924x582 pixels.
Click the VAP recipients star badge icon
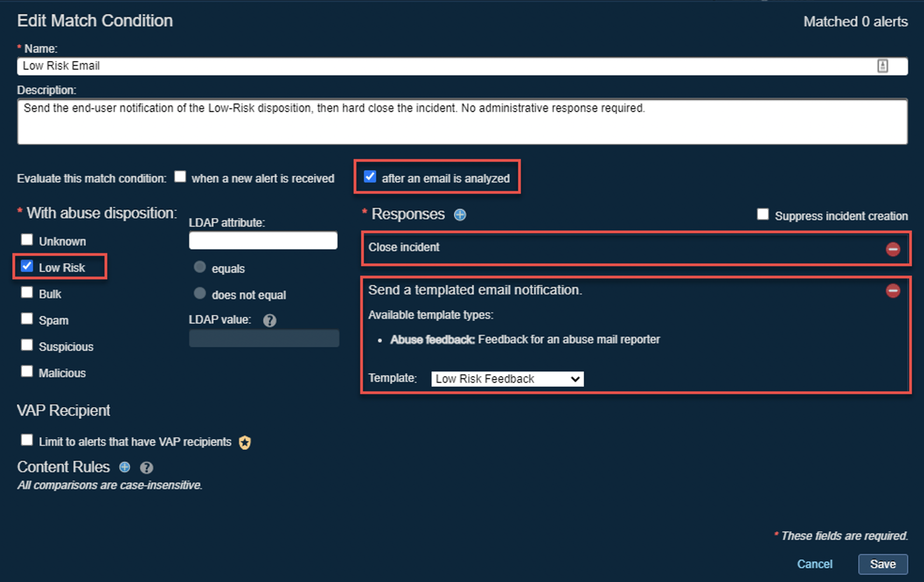coord(245,442)
